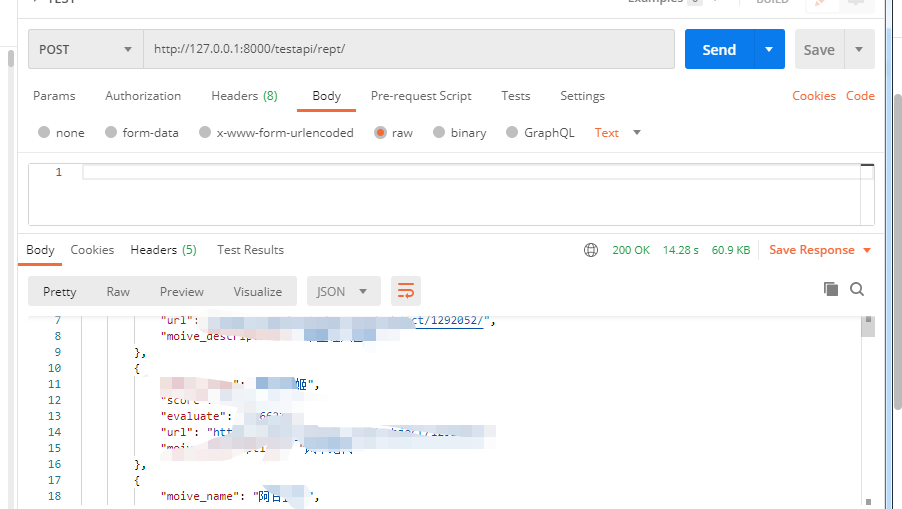Select the Visualize view button

(x=258, y=292)
